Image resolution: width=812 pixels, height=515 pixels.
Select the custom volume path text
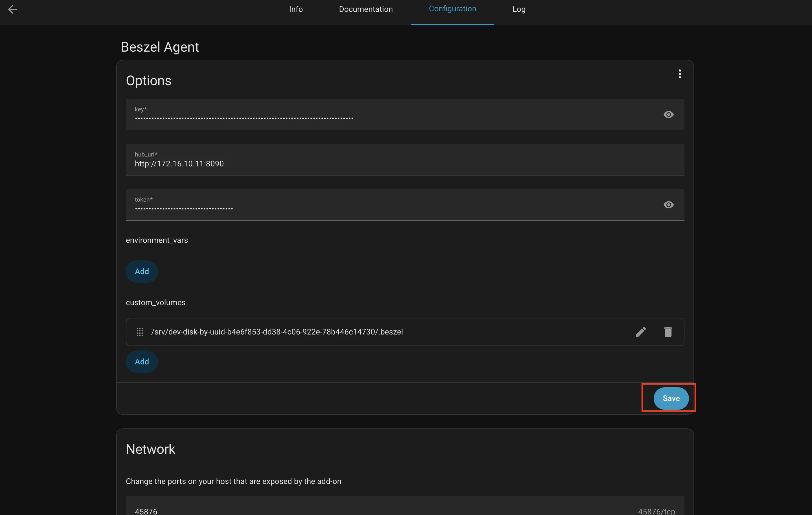277,332
